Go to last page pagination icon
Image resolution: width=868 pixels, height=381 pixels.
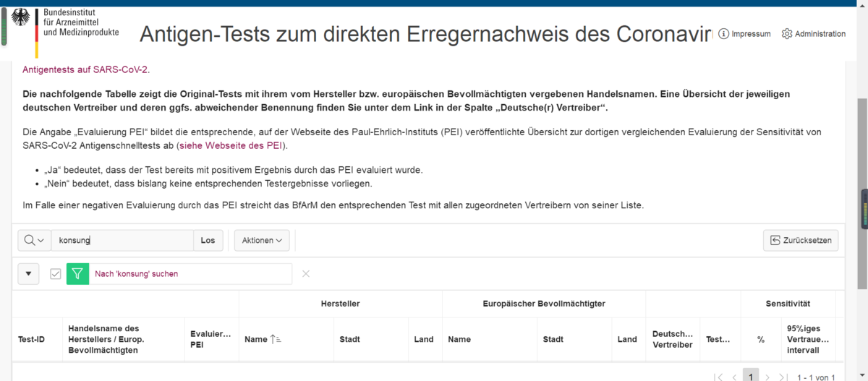point(783,377)
